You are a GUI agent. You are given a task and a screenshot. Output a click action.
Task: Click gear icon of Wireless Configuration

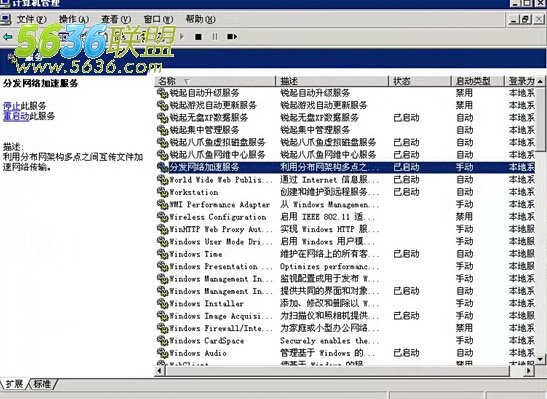click(x=163, y=217)
